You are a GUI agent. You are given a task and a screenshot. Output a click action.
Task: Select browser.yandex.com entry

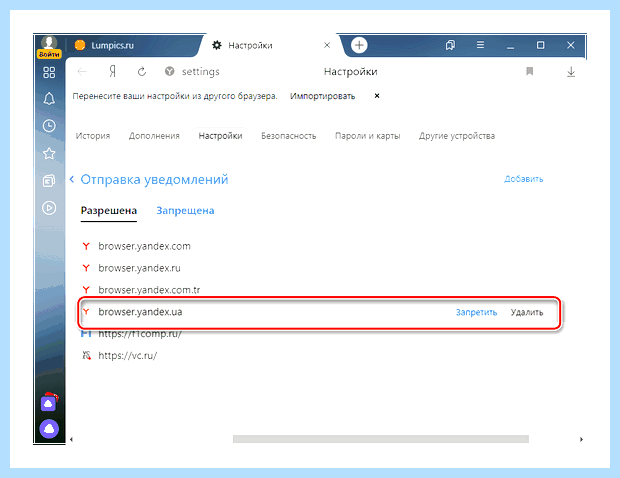pos(144,246)
